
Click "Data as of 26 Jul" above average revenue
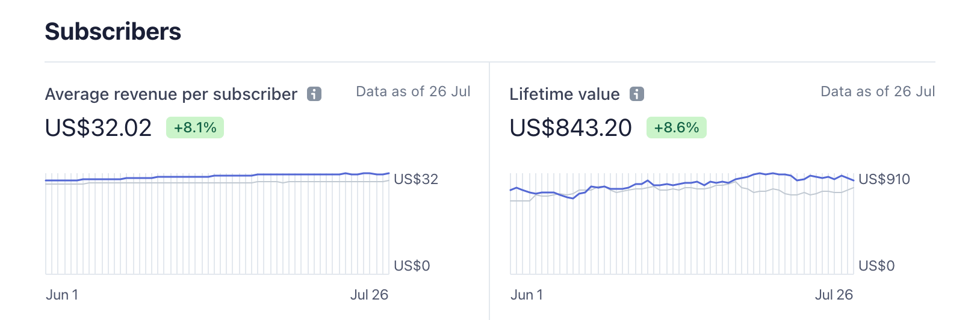[x=413, y=91]
